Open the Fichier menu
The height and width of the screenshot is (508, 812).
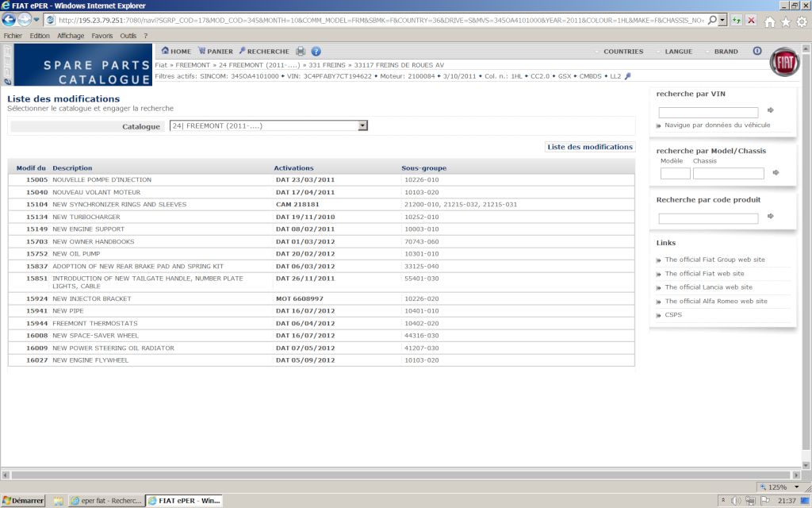(13, 36)
